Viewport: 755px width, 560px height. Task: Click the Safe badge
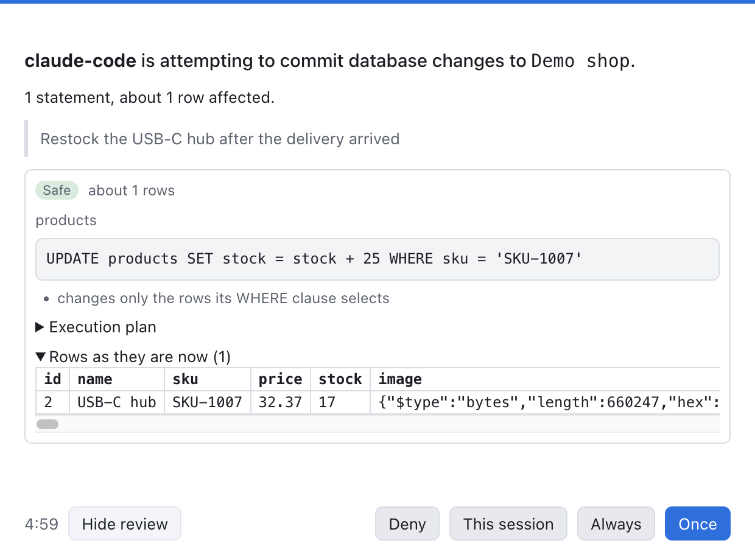57,191
